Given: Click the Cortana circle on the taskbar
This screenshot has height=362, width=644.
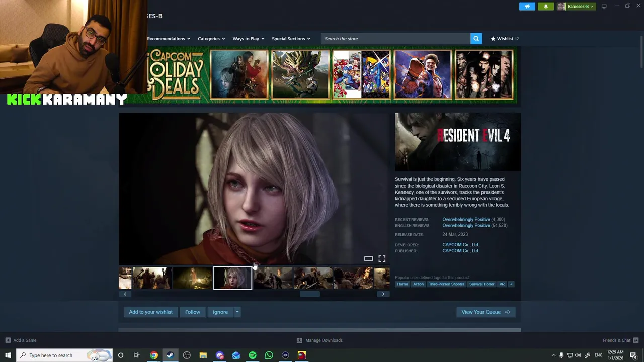Looking at the screenshot, I should pyautogui.click(x=120, y=355).
